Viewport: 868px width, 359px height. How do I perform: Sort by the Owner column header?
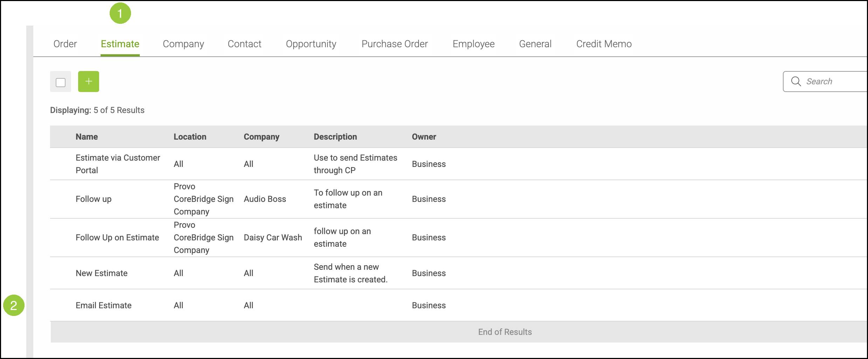point(424,137)
